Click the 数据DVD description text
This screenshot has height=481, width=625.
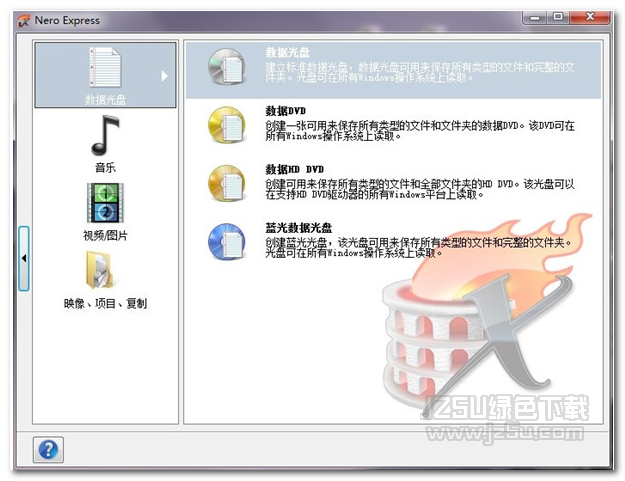click(x=420, y=131)
